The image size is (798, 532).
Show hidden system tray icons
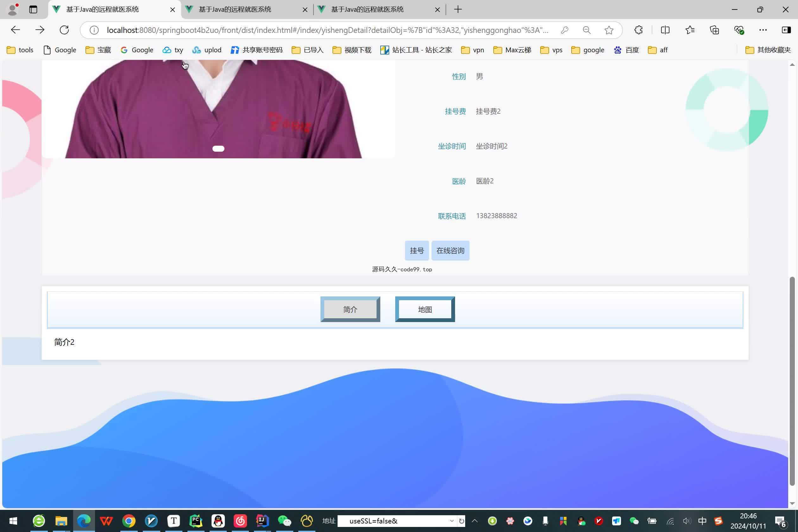(475, 521)
